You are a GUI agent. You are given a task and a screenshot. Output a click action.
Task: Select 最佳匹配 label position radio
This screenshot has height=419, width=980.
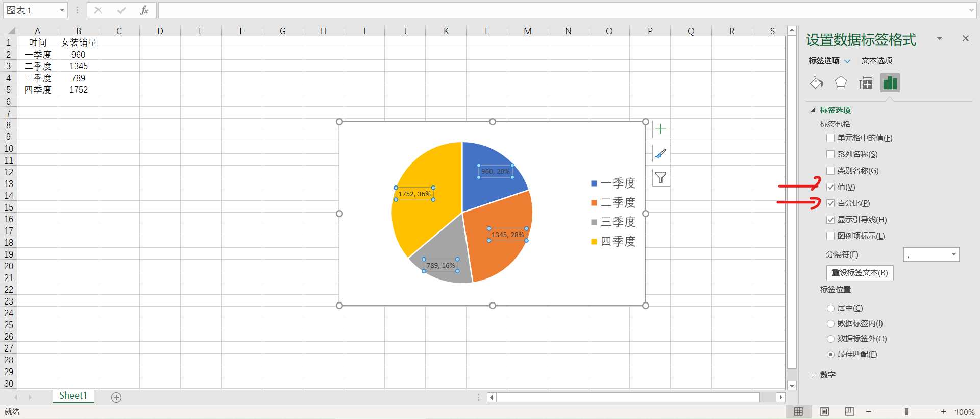[x=830, y=354]
